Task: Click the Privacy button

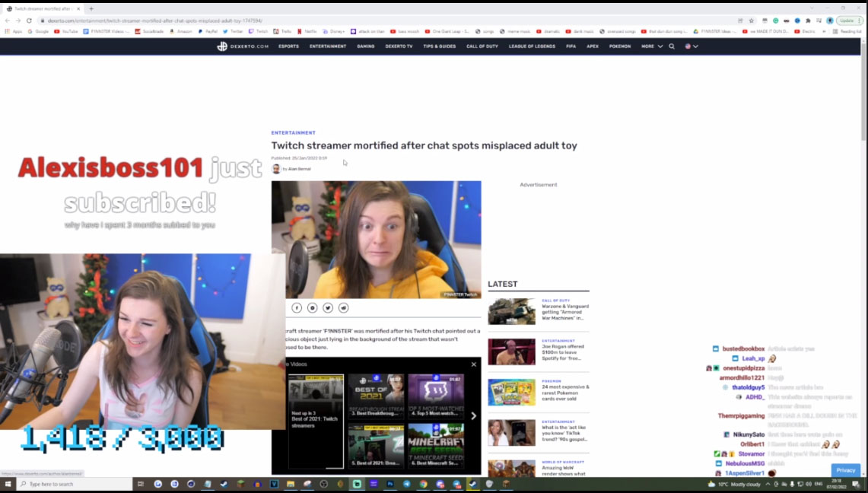Action: pyautogui.click(x=846, y=470)
